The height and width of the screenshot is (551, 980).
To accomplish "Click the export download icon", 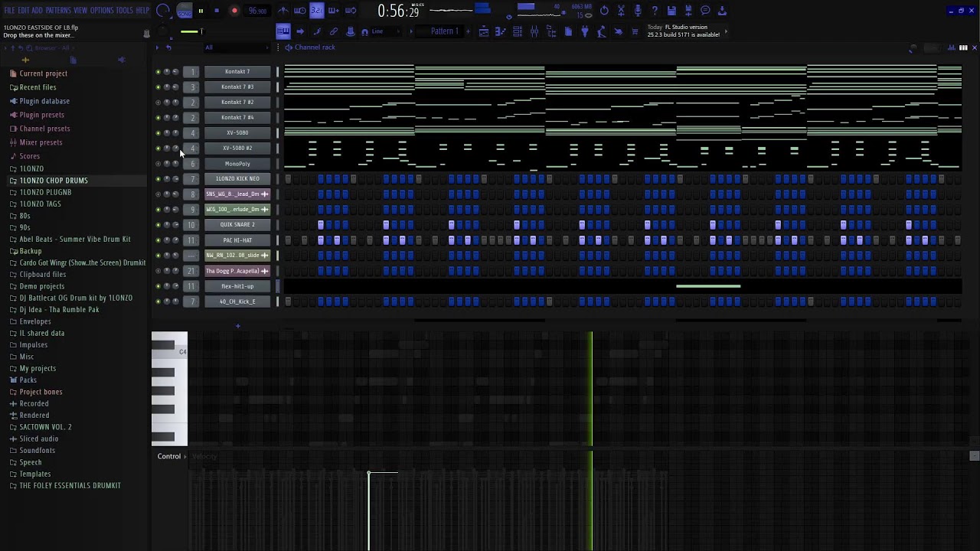I will 722,11.
